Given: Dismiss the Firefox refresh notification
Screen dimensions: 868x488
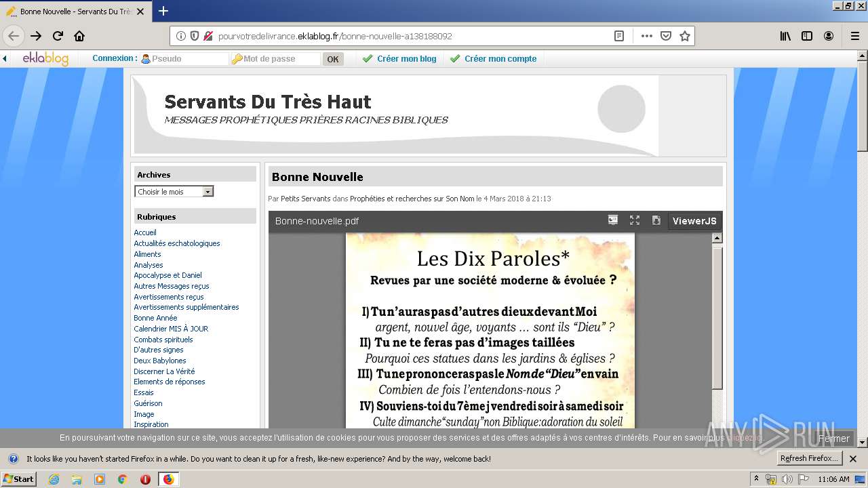Looking at the screenshot, I should click(x=853, y=459).
